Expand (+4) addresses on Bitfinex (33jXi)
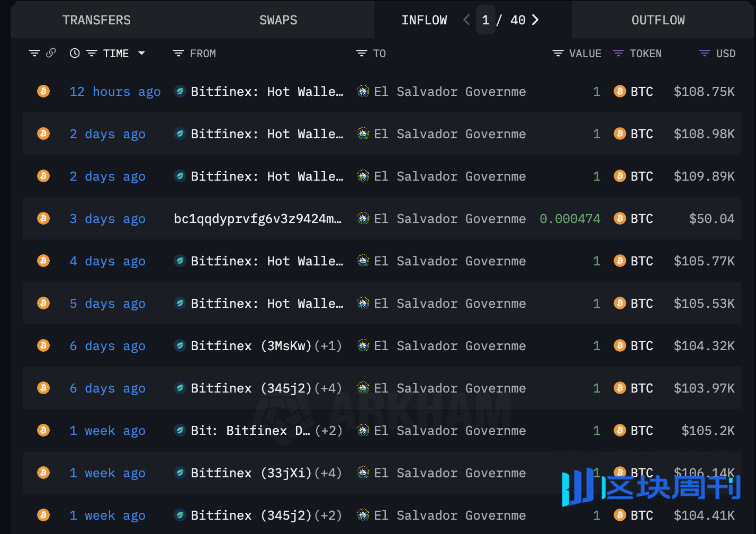The width and height of the screenshot is (756, 534). click(328, 473)
